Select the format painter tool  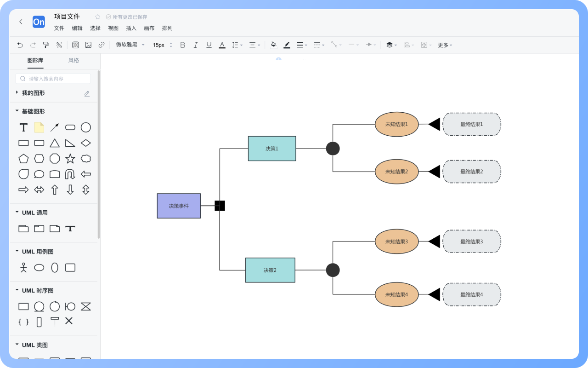point(46,45)
